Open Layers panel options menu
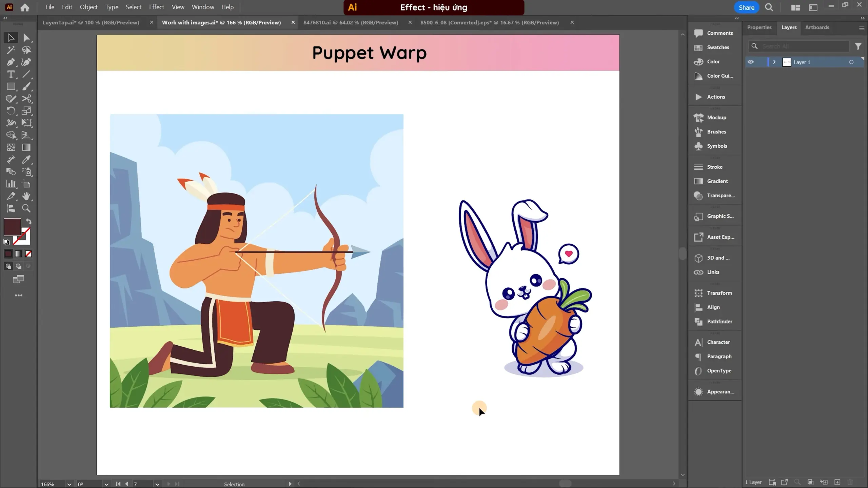 pyautogui.click(x=862, y=28)
